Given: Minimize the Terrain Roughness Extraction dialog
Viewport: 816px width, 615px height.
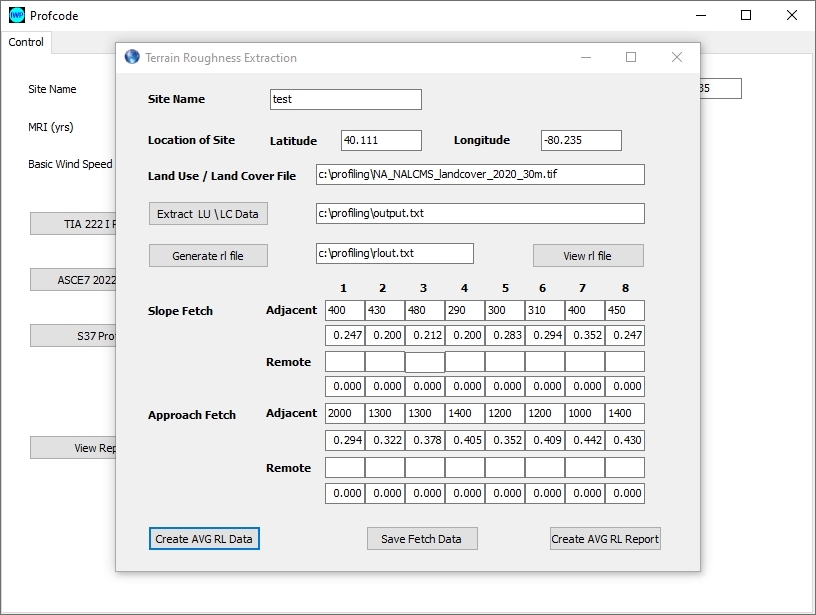Looking at the screenshot, I should [585, 57].
